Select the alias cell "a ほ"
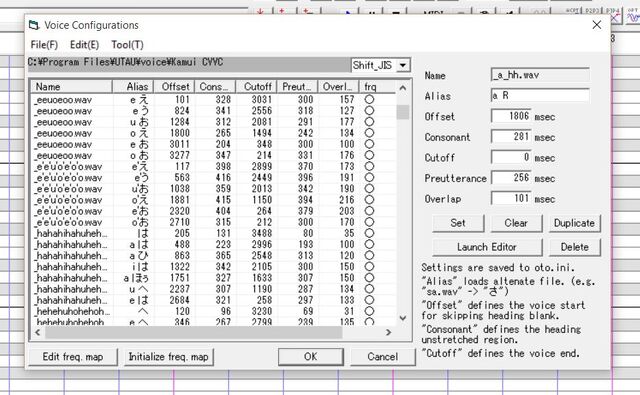This screenshot has height=395, width=640. (x=137, y=278)
